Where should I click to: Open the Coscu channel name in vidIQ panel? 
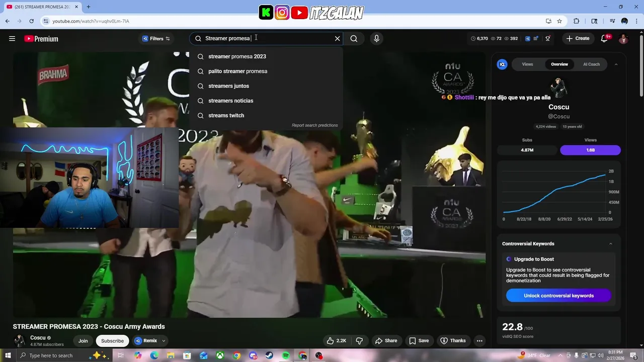[558, 107]
